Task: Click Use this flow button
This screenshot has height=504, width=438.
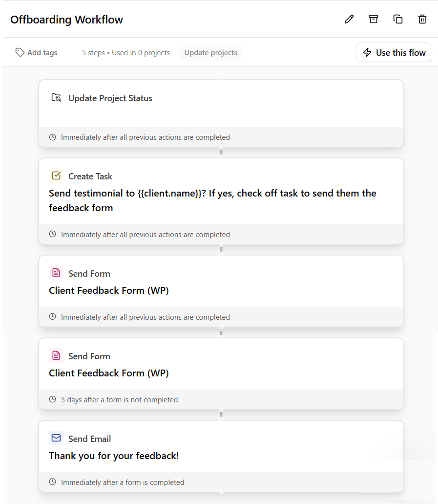Action: (394, 52)
